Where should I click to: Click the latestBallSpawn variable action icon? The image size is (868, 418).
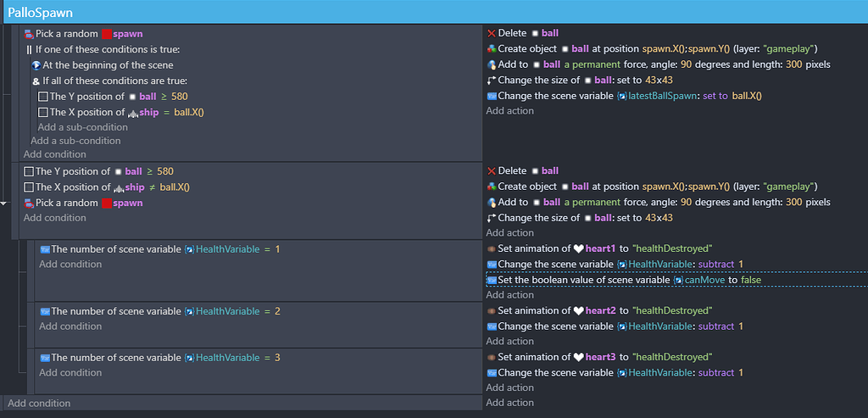[491, 96]
